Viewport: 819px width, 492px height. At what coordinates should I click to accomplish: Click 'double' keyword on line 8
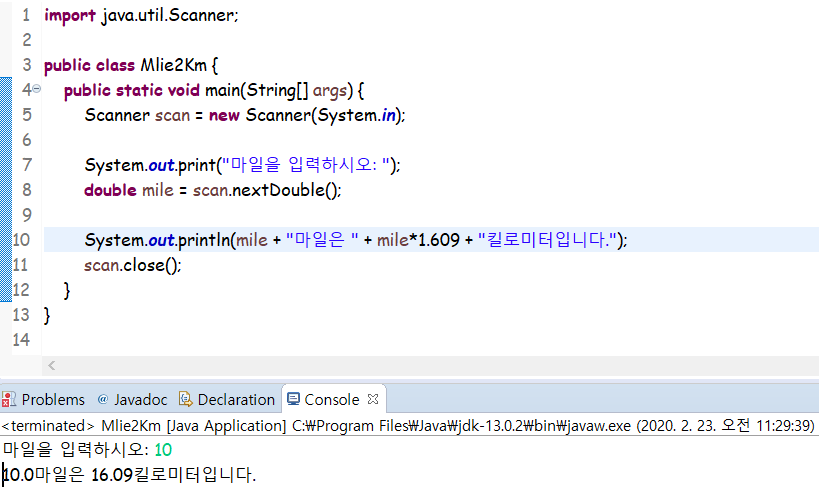(x=110, y=190)
